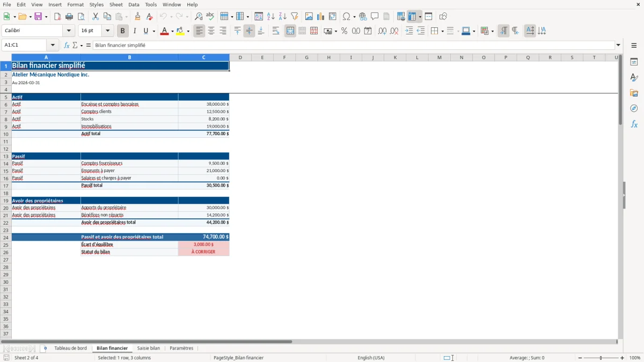Open the Font Size dropdown arrow

point(108,31)
